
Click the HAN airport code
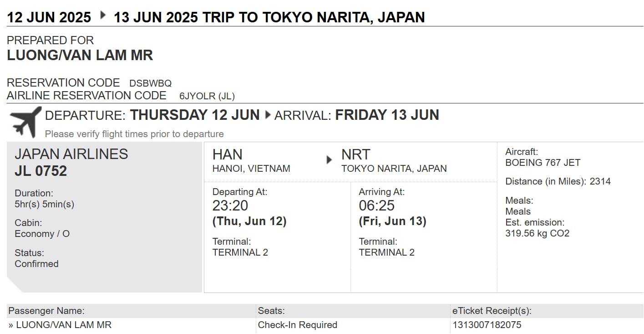point(227,154)
